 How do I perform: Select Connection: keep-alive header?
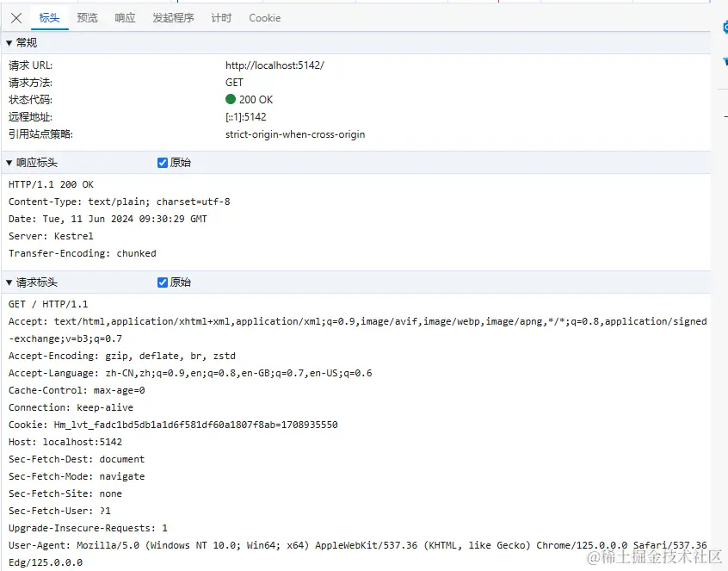click(x=71, y=407)
